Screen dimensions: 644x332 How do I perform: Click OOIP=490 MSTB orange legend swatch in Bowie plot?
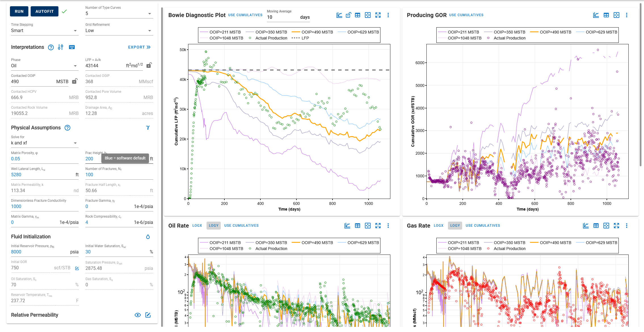click(296, 32)
